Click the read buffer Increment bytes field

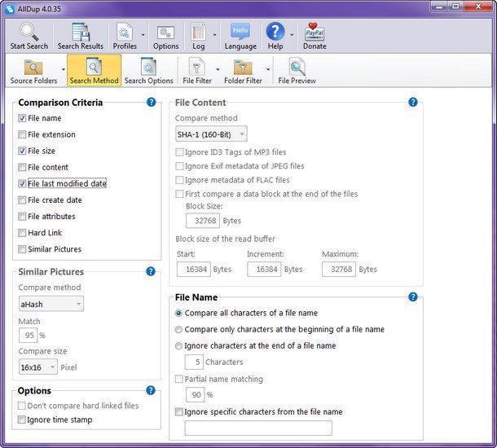pyautogui.click(x=264, y=270)
